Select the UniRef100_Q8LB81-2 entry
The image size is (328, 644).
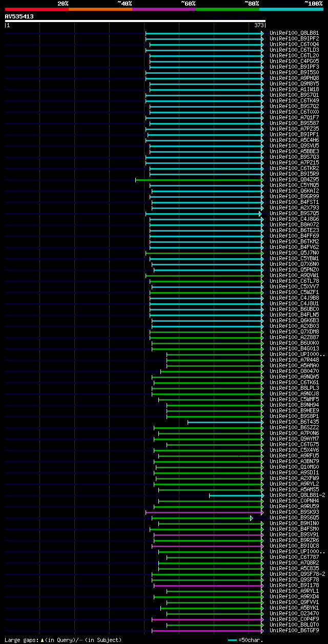tap(297, 495)
